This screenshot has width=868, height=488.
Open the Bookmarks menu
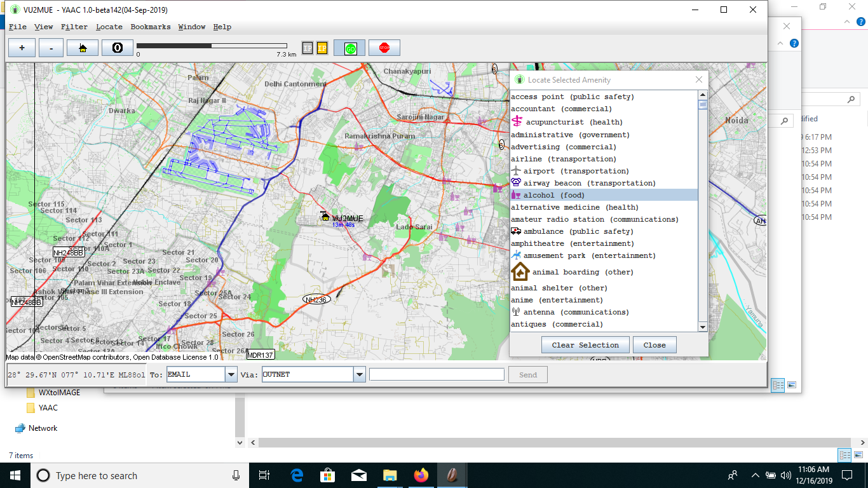(151, 27)
